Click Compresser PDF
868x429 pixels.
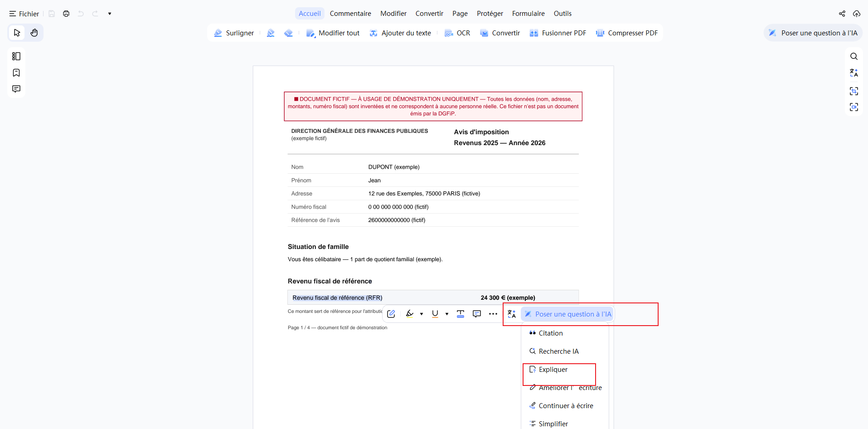point(627,33)
